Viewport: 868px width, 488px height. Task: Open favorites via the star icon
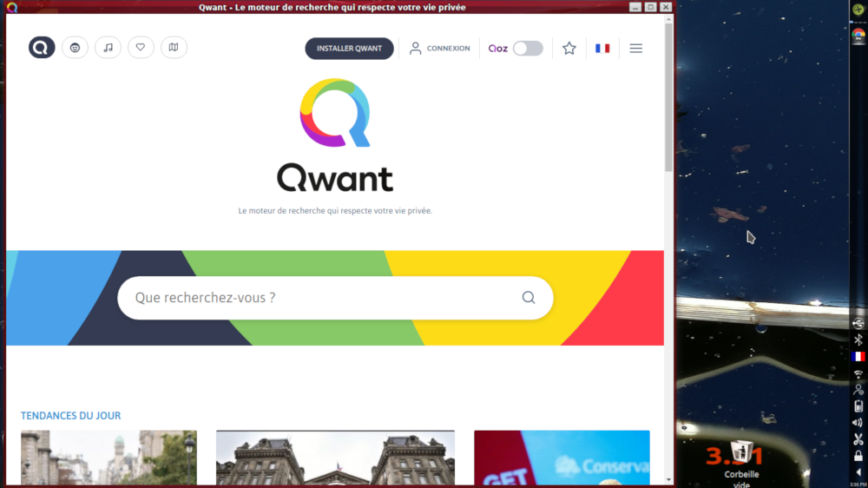pos(569,48)
